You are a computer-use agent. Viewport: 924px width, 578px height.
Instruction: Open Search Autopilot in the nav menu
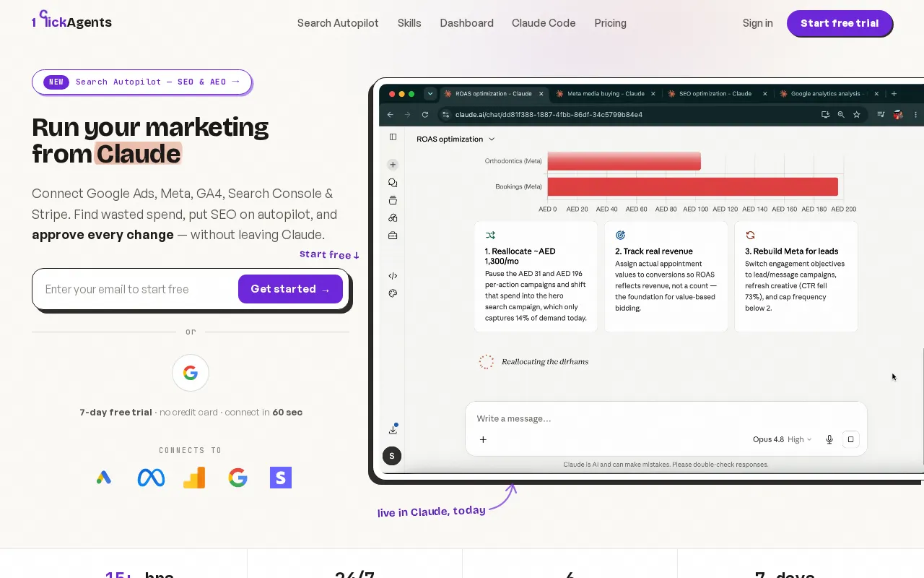coord(338,23)
